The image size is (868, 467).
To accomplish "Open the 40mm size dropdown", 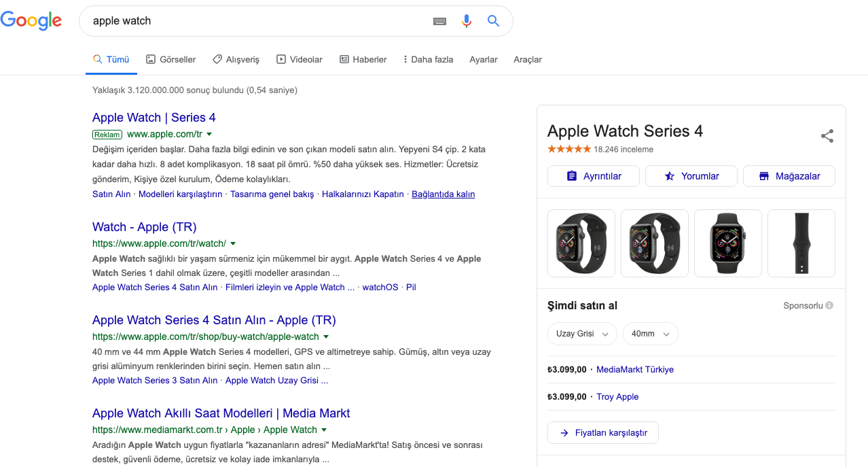I will tap(650, 334).
